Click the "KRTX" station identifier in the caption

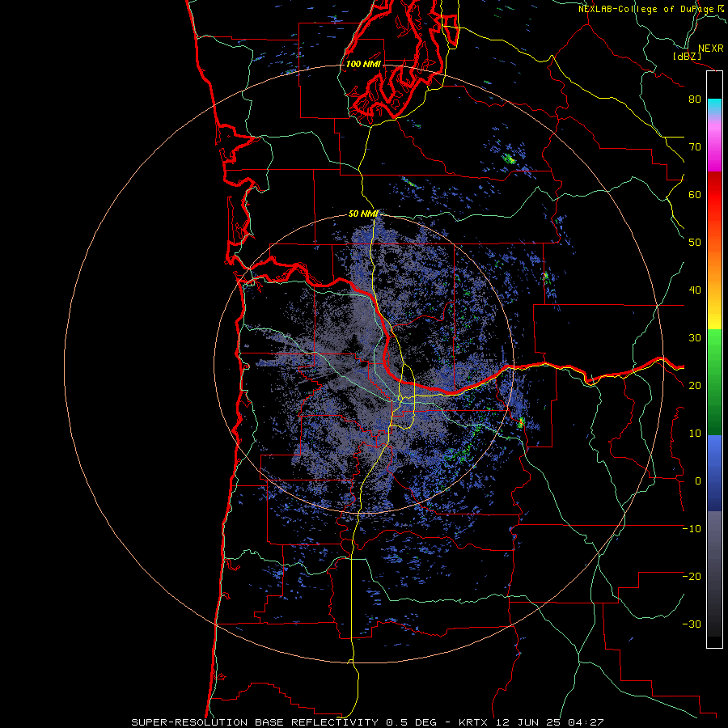(x=475, y=722)
